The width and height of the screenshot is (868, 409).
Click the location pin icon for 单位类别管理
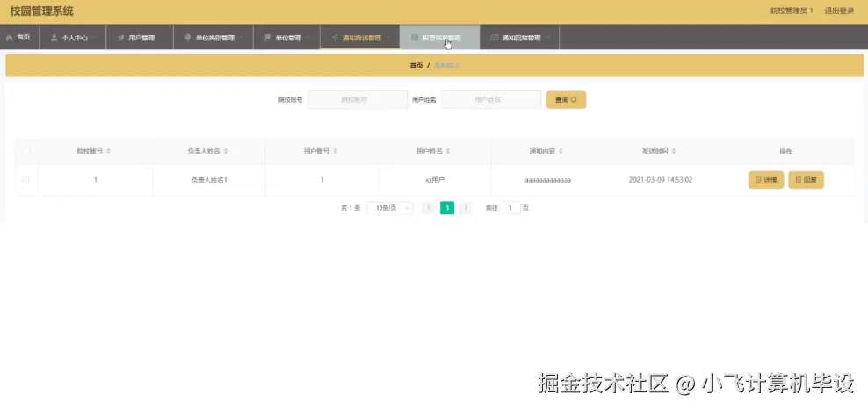tap(188, 38)
